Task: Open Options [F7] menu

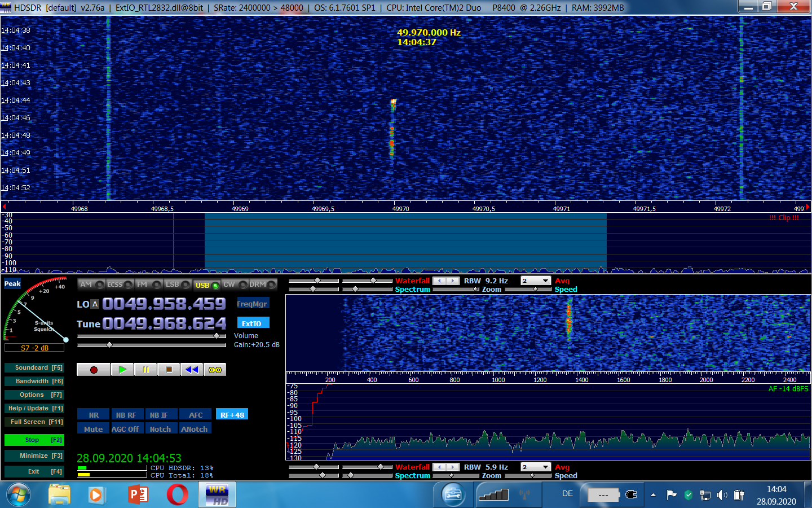Action: coord(34,395)
